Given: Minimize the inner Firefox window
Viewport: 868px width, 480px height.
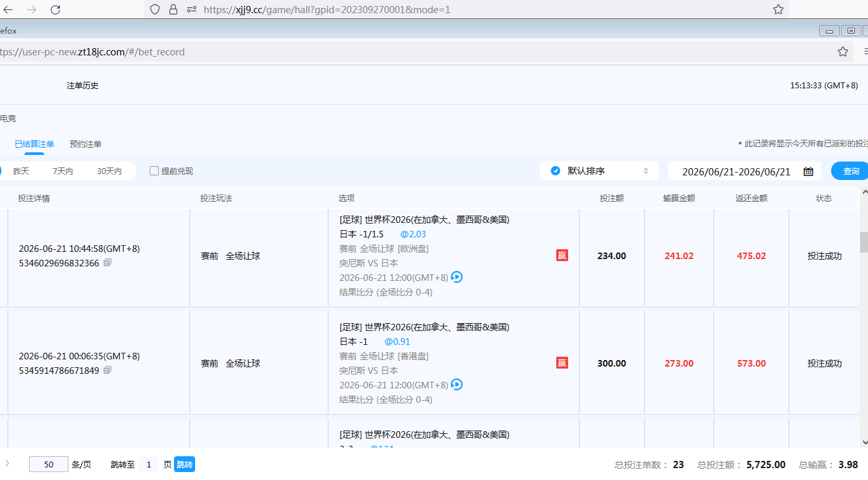Looking at the screenshot, I should click(x=829, y=30).
